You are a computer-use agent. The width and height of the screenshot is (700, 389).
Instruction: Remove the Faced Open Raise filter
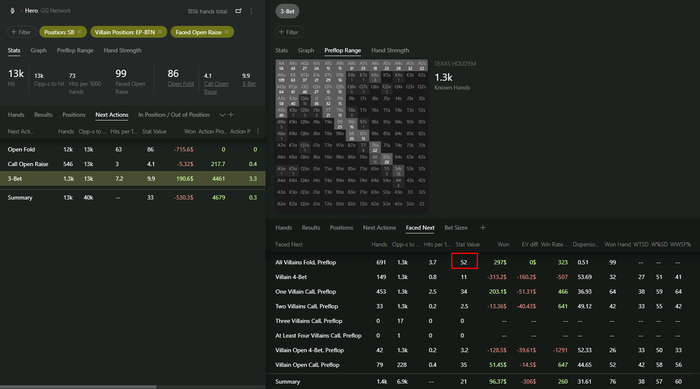(x=227, y=32)
